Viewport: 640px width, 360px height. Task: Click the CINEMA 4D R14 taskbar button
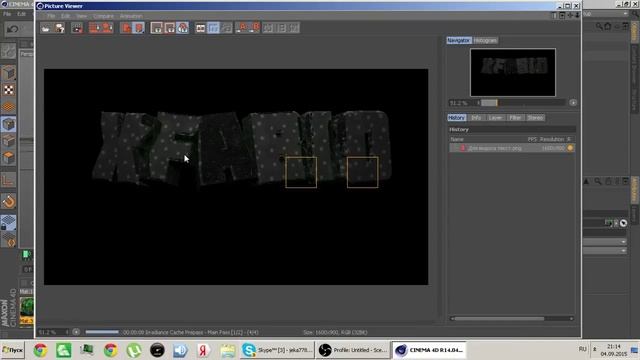click(x=429, y=350)
